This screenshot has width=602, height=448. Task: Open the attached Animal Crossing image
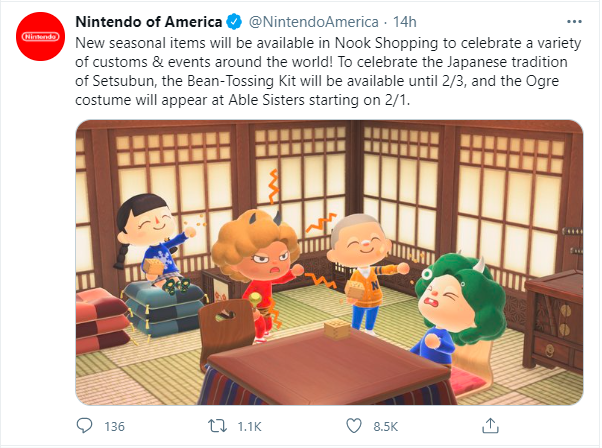pos(329,263)
